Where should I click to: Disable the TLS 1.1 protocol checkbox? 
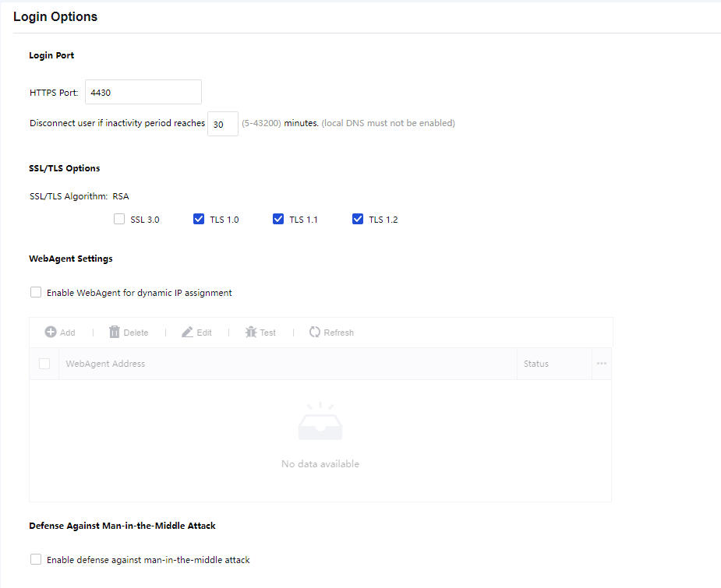pyautogui.click(x=278, y=220)
